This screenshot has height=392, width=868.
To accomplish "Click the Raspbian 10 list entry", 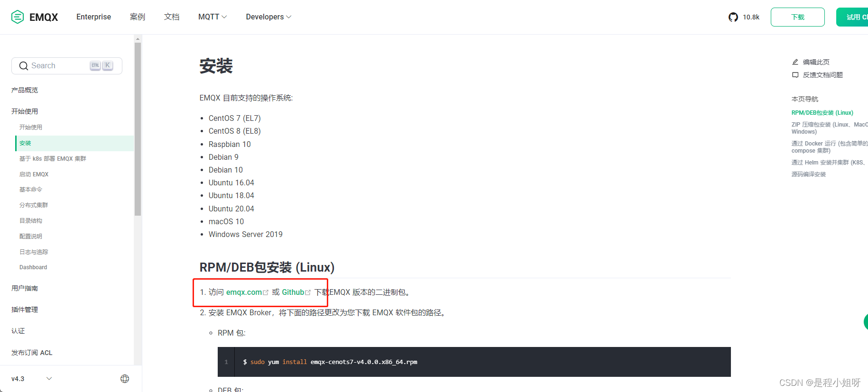I will click(230, 145).
